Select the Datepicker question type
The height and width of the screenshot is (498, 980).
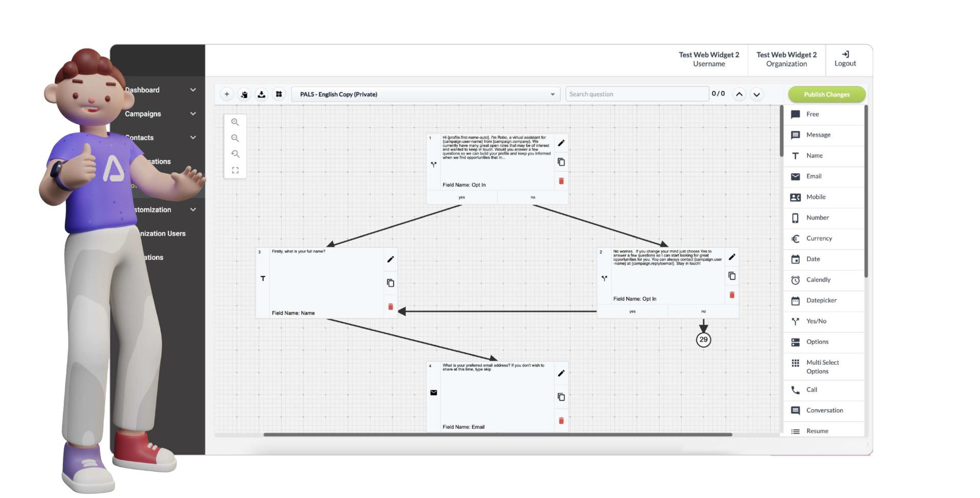coord(821,300)
